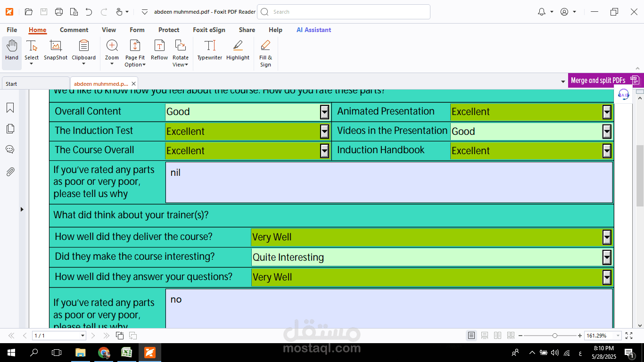Click the Reflow icon
The height and width of the screenshot is (362, 644).
[159, 50]
